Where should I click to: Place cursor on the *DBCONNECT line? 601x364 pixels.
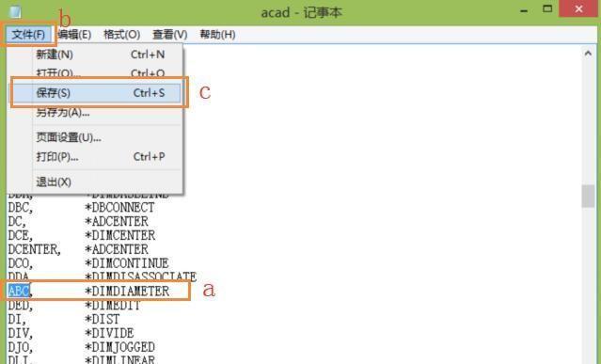(x=119, y=207)
